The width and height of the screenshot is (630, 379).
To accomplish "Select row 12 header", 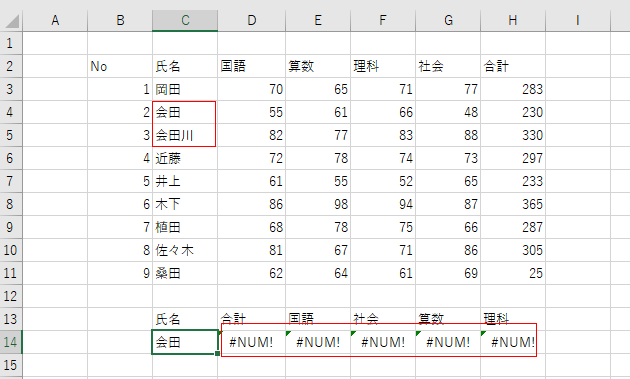I will click(x=11, y=296).
